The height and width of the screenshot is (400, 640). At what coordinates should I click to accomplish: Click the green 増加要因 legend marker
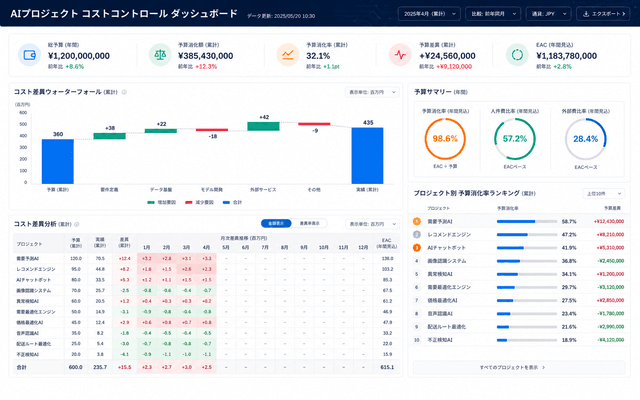click(x=151, y=202)
